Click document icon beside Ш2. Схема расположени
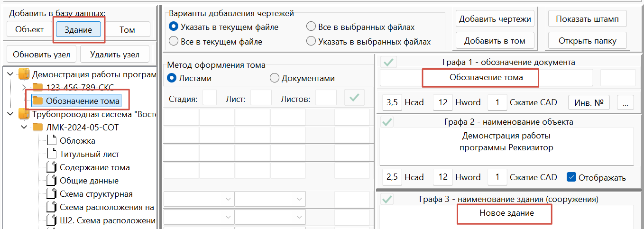This screenshot has height=229, width=644. [52, 220]
